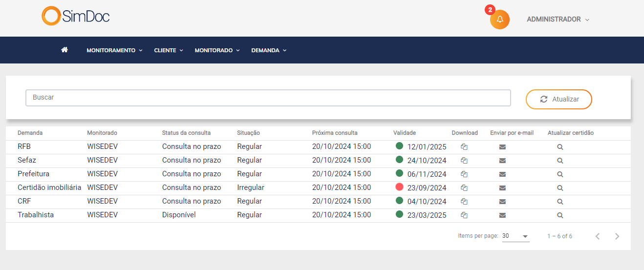Update the Prefeitura certificate with search icon
The image size is (644, 270).
click(560, 174)
